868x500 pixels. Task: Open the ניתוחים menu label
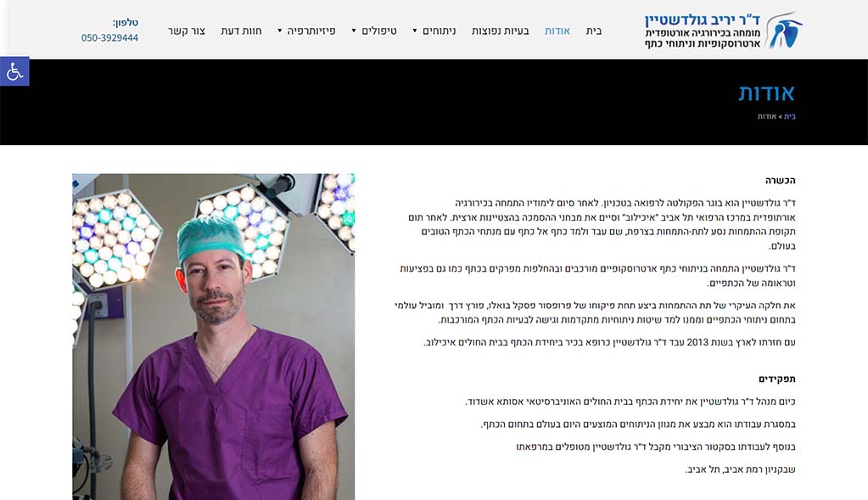[x=439, y=31]
